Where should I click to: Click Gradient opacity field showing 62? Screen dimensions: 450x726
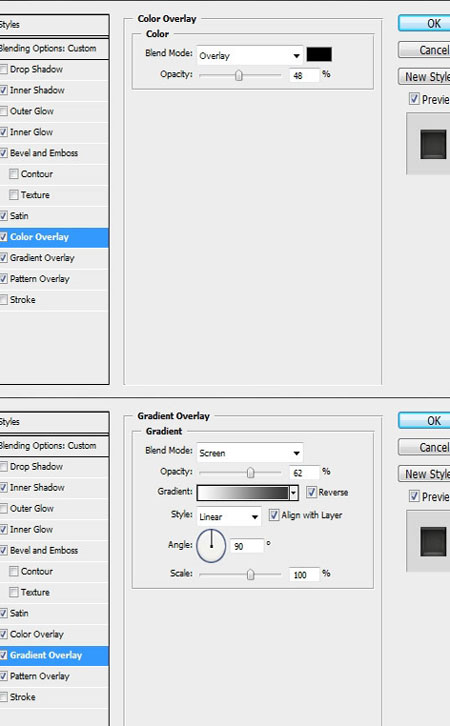pyautogui.click(x=304, y=472)
